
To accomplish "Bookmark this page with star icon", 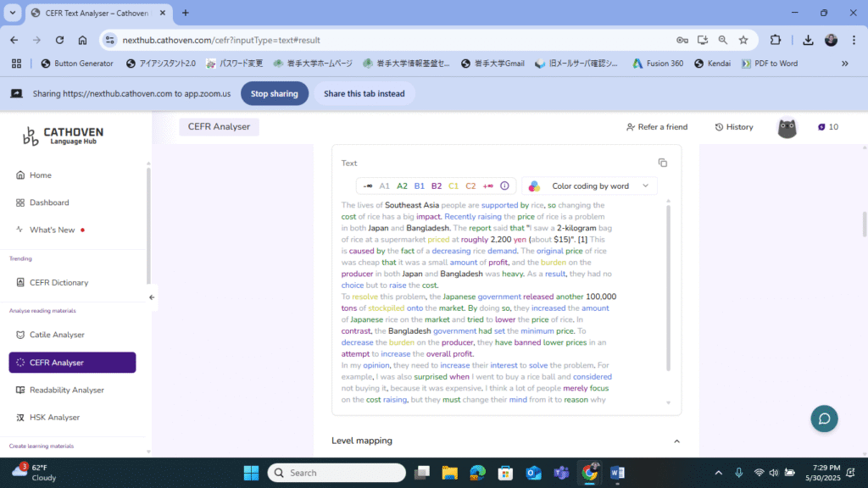I will 743,40.
